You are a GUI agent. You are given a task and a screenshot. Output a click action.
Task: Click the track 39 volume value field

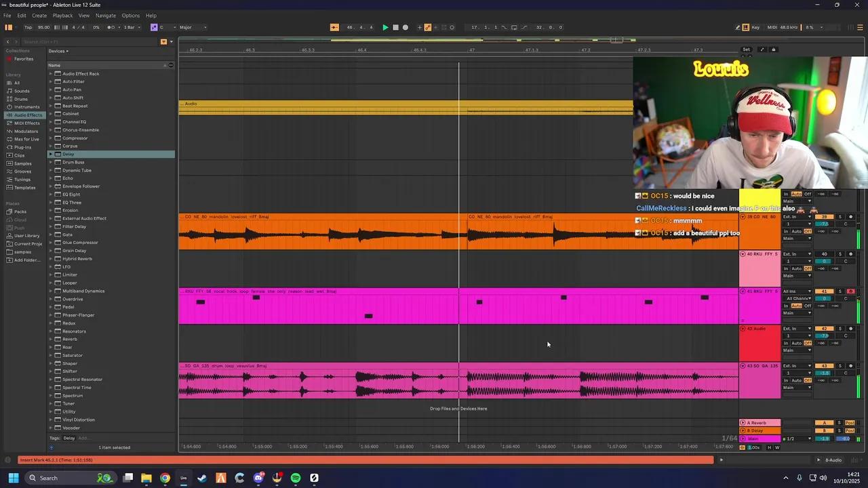click(x=824, y=224)
